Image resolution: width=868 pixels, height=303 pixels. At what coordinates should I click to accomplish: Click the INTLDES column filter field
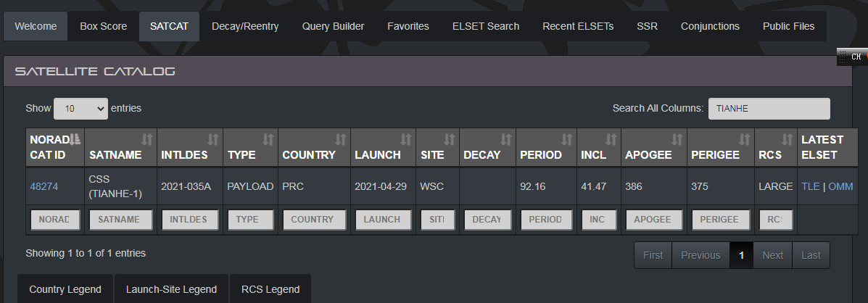click(x=190, y=220)
